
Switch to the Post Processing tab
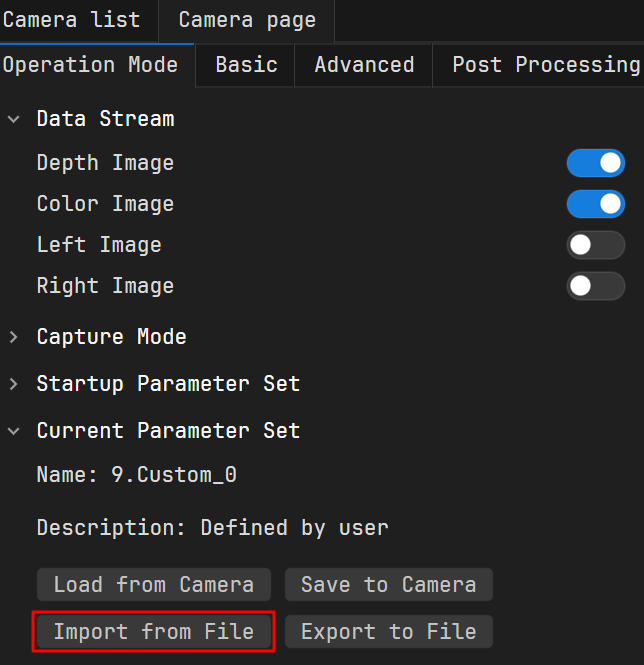click(545, 65)
